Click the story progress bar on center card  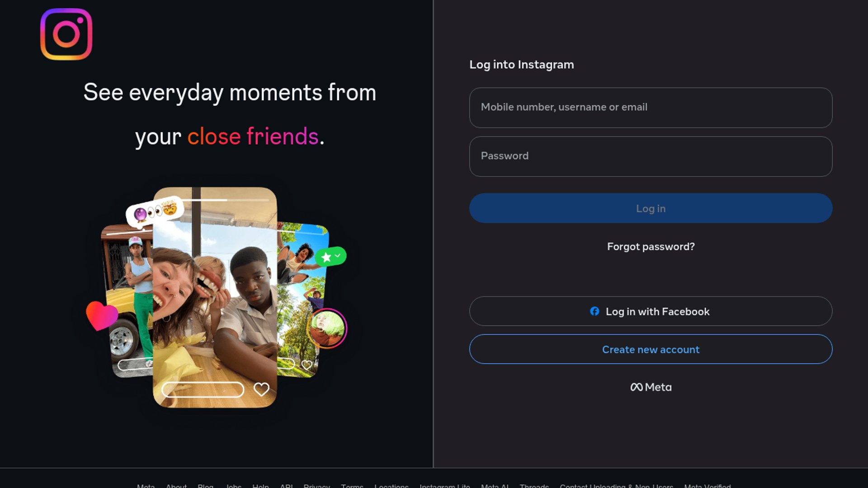[215, 200]
